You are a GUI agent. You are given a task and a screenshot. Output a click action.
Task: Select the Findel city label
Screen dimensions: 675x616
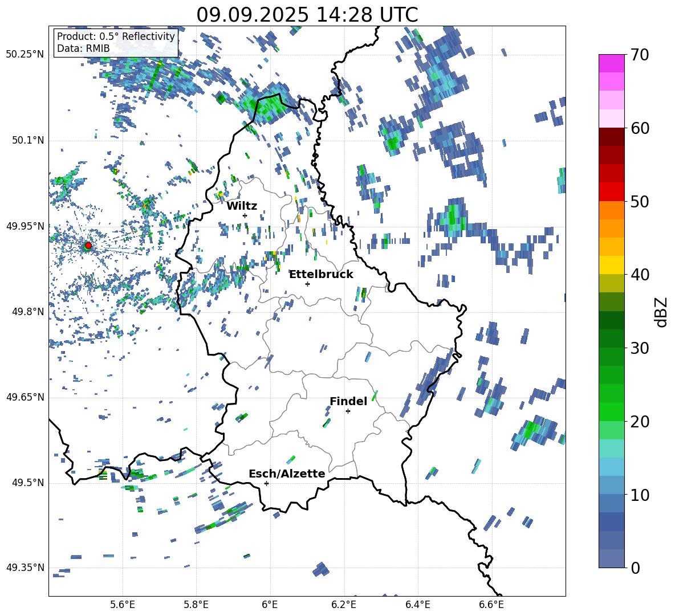[x=348, y=401]
